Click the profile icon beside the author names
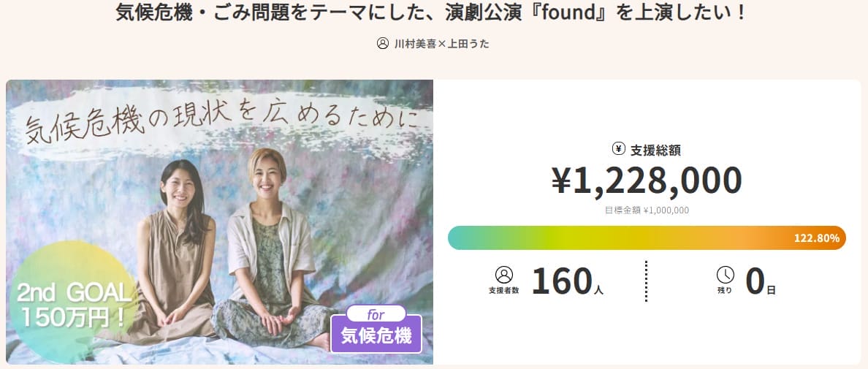Image resolution: width=868 pixels, height=369 pixels. coord(383,43)
